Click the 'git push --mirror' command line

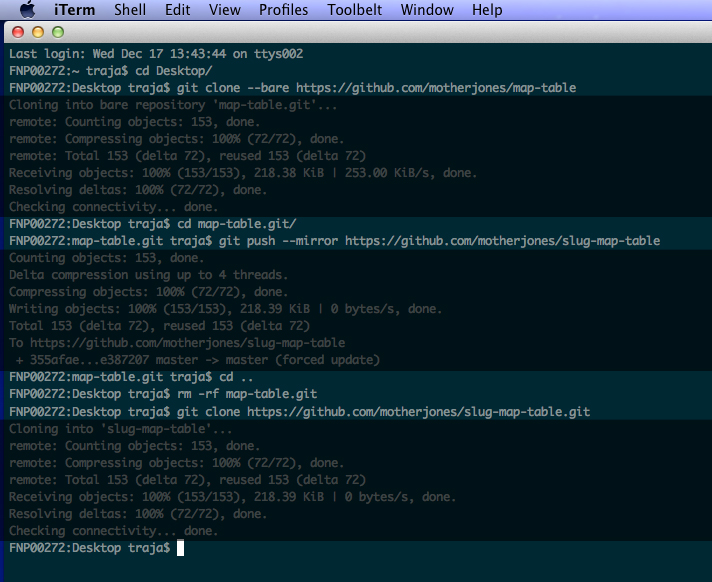pyautogui.click(x=335, y=241)
